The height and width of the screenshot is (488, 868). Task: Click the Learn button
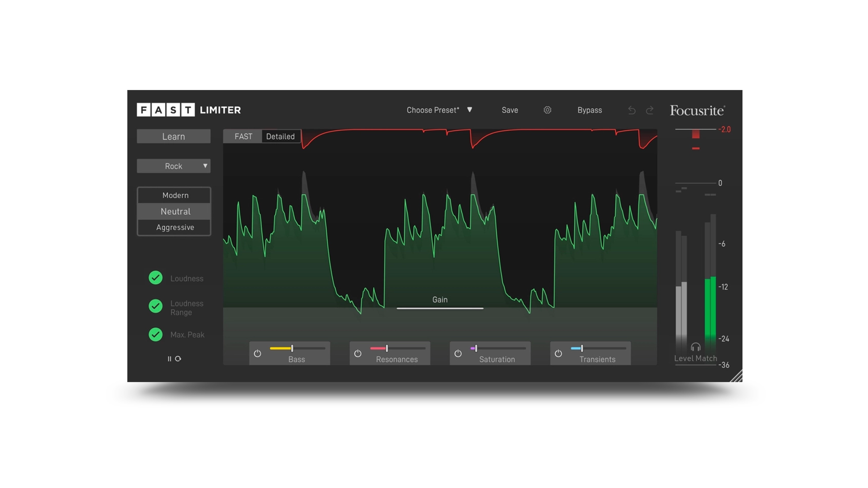click(x=174, y=136)
